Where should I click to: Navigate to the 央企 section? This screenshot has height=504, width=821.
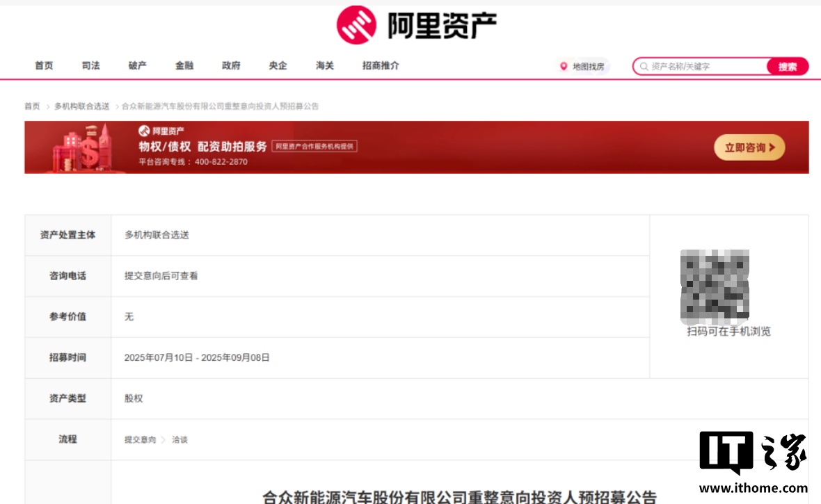(x=277, y=65)
